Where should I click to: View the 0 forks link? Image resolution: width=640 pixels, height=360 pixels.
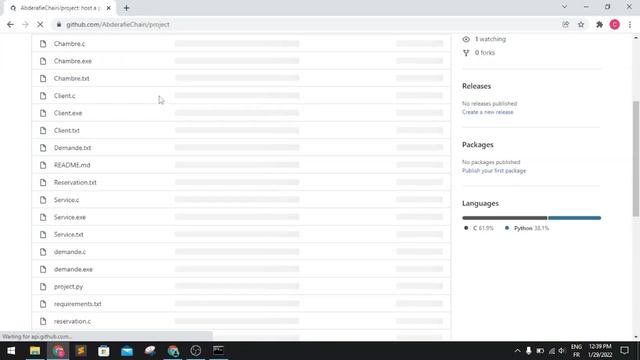click(485, 53)
